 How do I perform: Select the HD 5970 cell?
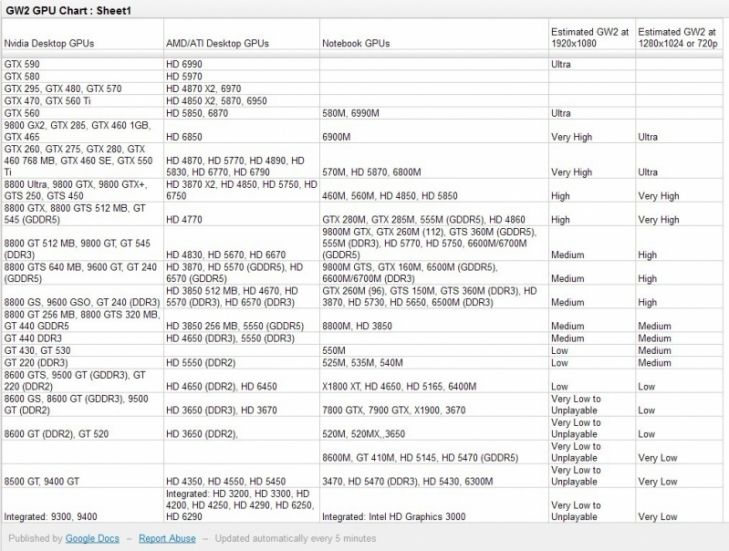(x=185, y=76)
